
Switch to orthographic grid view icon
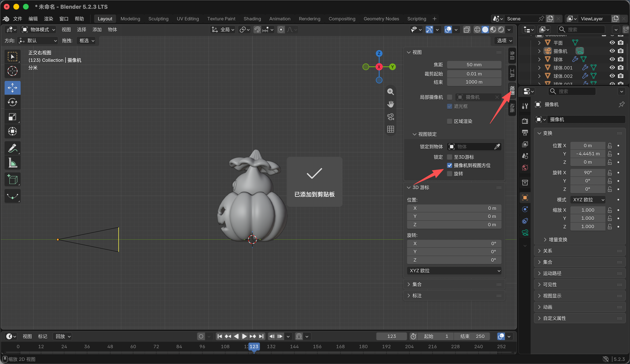pyautogui.click(x=390, y=129)
